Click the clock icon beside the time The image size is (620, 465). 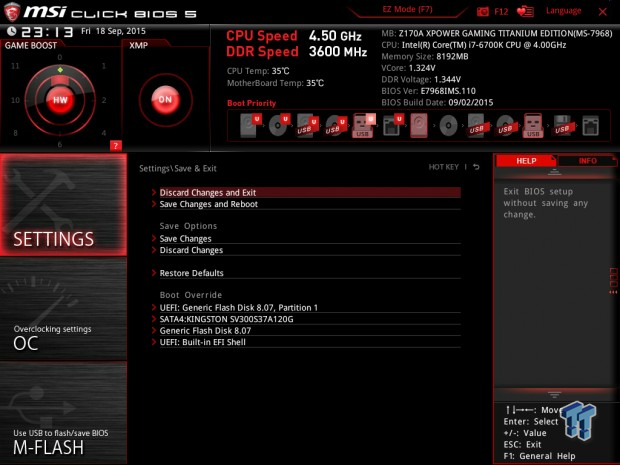coord(12,32)
